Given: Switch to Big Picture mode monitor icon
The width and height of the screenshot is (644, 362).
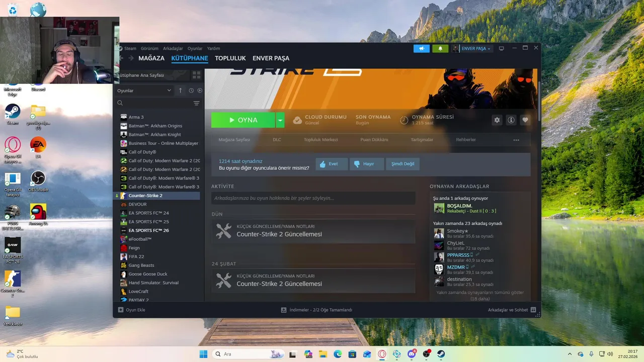Looking at the screenshot, I should pyautogui.click(x=501, y=48).
